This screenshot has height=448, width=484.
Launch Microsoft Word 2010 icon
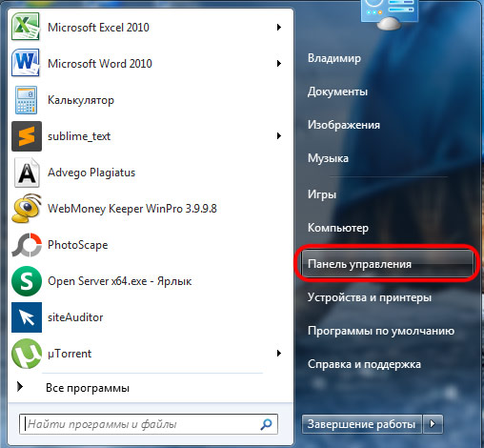tap(26, 63)
